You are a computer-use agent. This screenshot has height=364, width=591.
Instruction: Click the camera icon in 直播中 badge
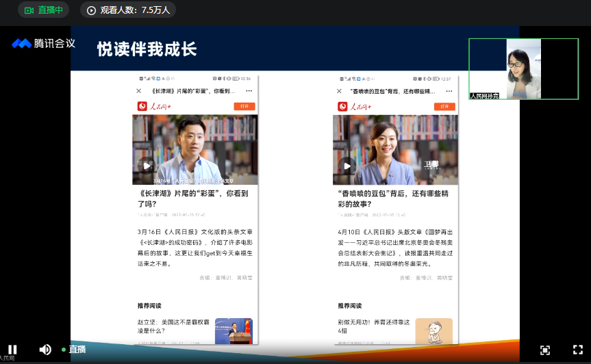coord(29,10)
